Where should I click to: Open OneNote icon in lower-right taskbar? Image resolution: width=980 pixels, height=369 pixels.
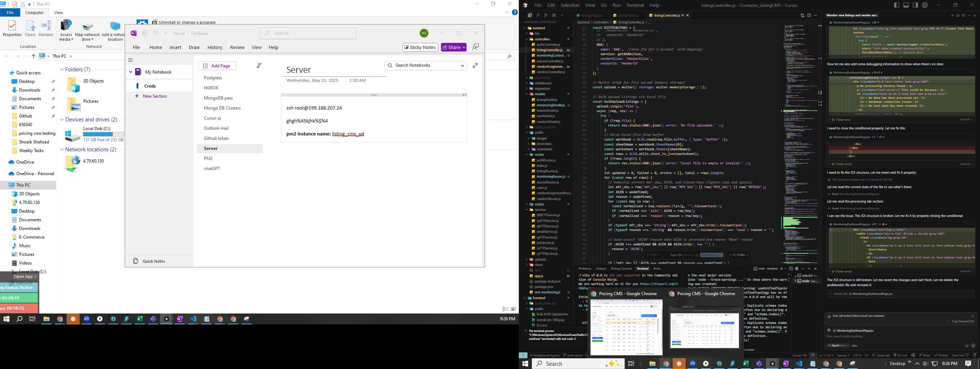pos(785,364)
